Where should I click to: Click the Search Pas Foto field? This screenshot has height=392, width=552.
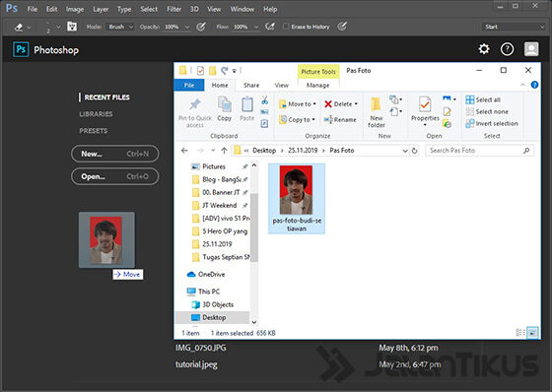pos(479,151)
